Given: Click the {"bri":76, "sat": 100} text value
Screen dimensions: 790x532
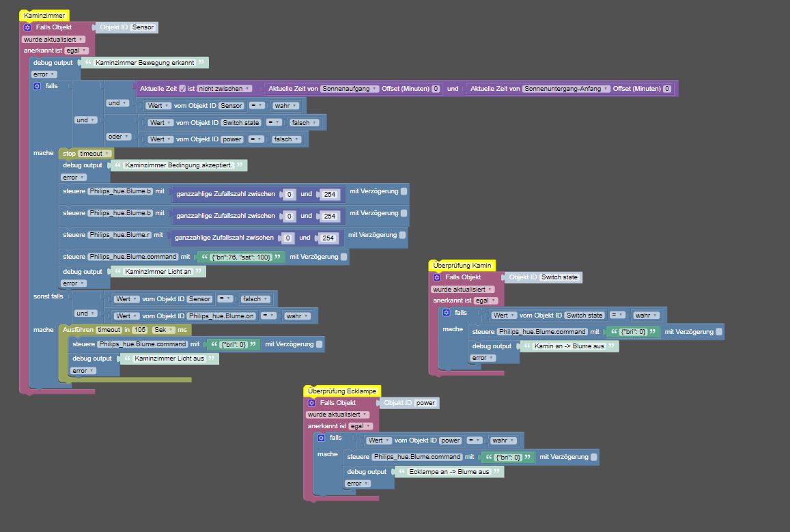Looking at the screenshot, I should pyautogui.click(x=241, y=257).
